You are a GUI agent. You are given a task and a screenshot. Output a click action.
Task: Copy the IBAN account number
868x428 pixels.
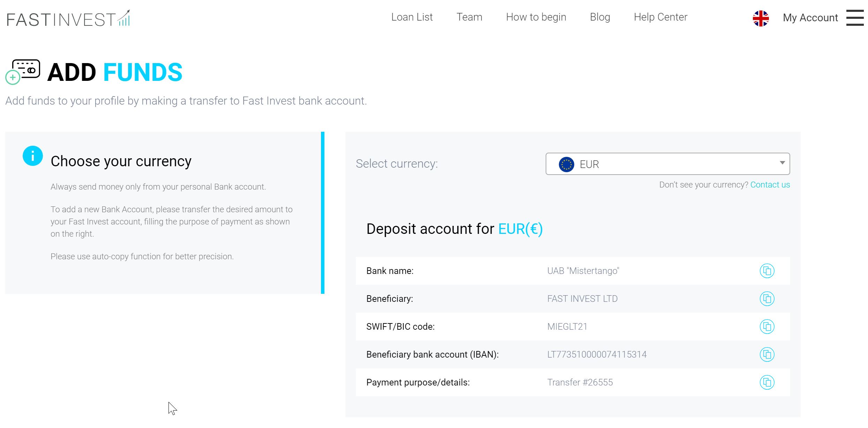click(767, 354)
